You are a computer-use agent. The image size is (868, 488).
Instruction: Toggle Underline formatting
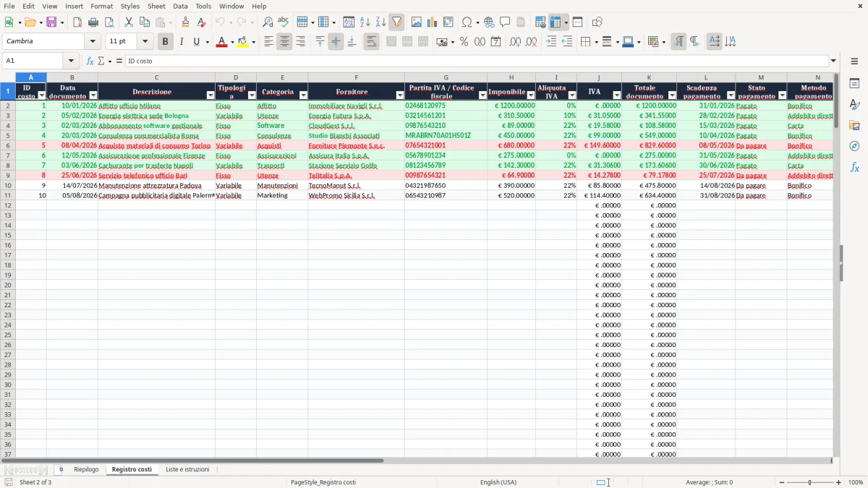click(x=195, y=42)
